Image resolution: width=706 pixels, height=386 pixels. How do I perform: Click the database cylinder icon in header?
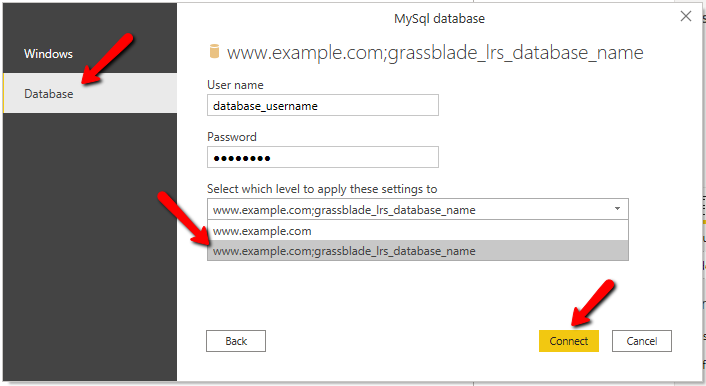point(214,51)
